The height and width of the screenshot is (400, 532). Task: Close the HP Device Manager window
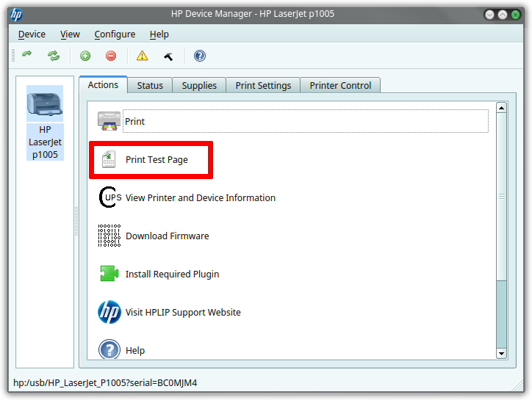[x=515, y=15]
